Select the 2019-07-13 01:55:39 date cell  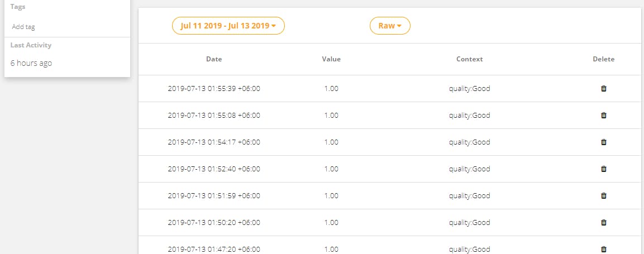[214, 88]
